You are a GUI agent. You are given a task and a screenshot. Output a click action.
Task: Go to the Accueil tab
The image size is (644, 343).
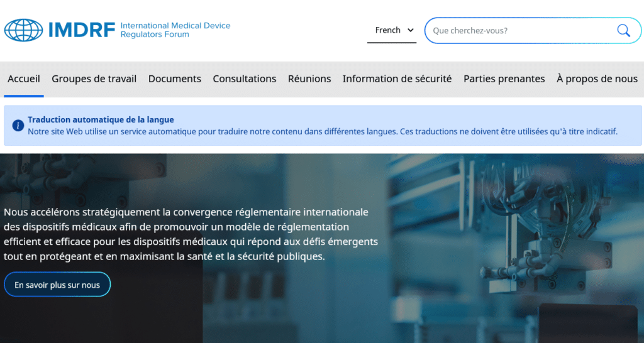pos(24,79)
